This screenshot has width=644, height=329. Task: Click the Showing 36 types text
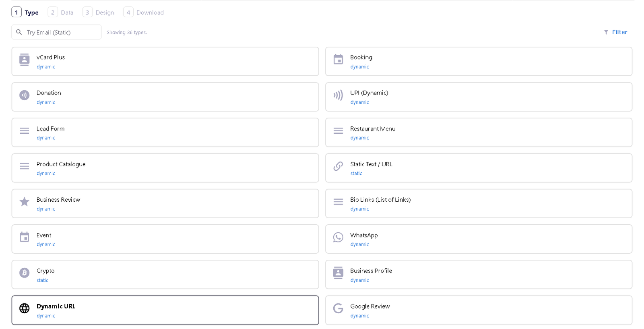(x=127, y=32)
